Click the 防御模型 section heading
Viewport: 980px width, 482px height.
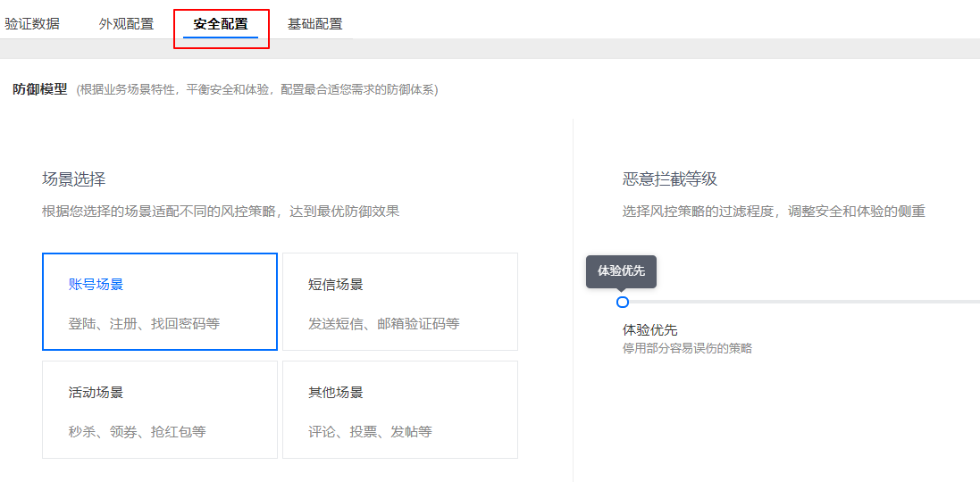40,89
